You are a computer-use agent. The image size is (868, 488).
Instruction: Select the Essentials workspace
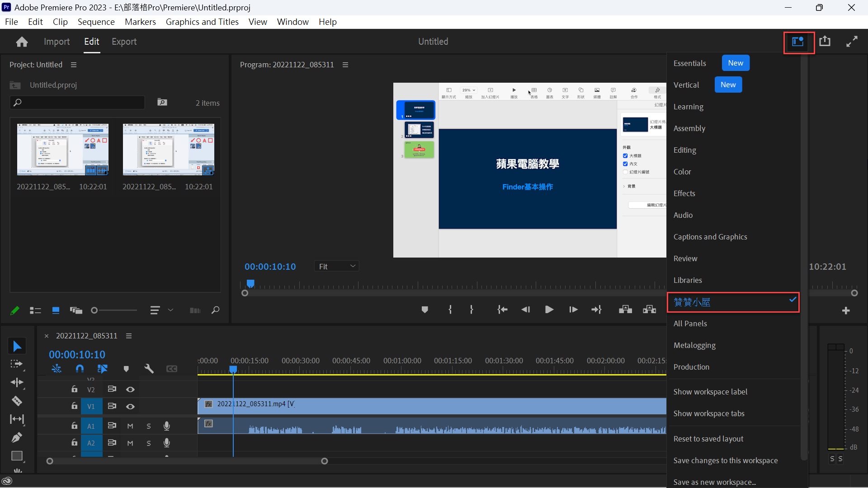tap(690, 63)
